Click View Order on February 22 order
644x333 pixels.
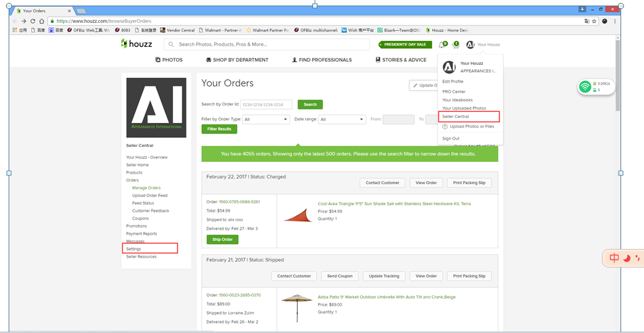[x=426, y=183]
